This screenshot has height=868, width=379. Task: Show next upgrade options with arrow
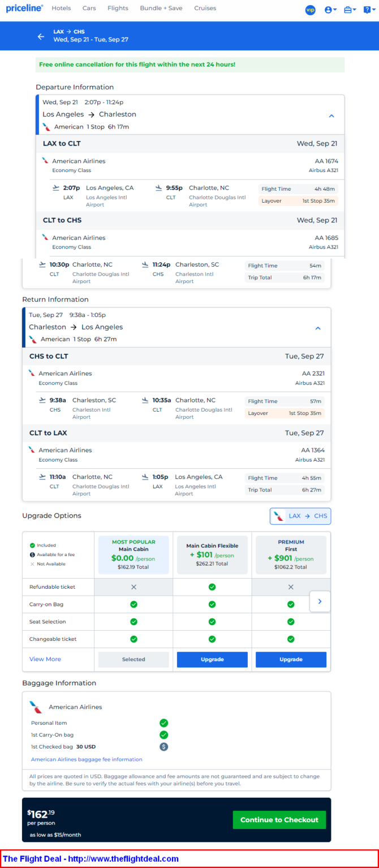[x=320, y=601]
